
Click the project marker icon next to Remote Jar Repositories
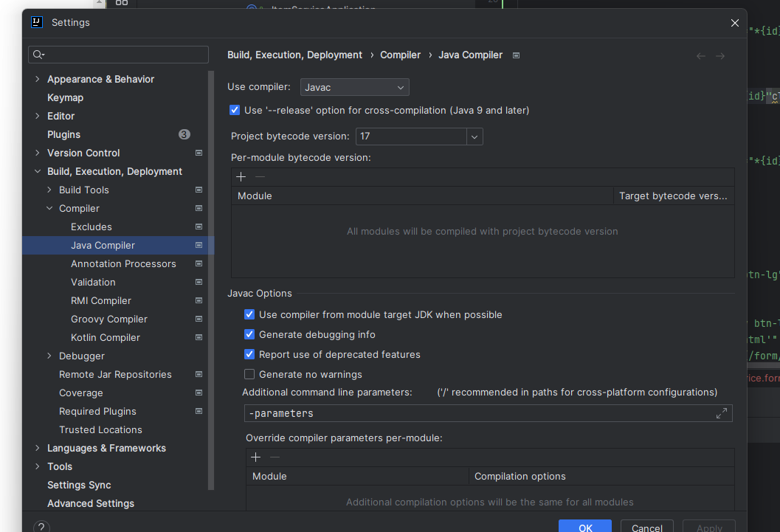[199, 374]
